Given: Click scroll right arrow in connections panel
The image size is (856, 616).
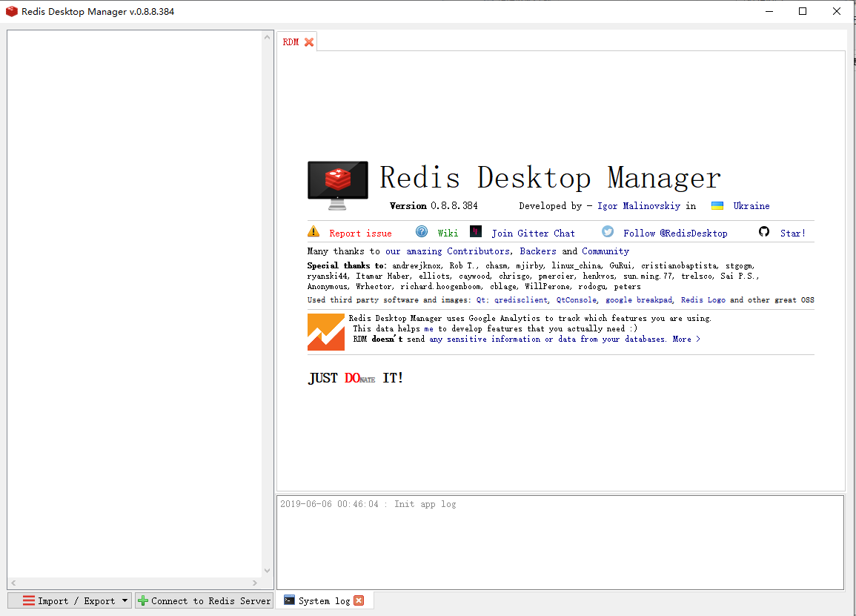Looking at the screenshot, I should (x=254, y=583).
